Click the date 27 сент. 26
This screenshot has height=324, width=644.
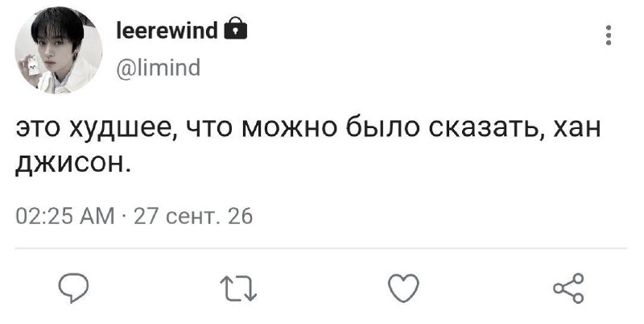tap(193, 216)
